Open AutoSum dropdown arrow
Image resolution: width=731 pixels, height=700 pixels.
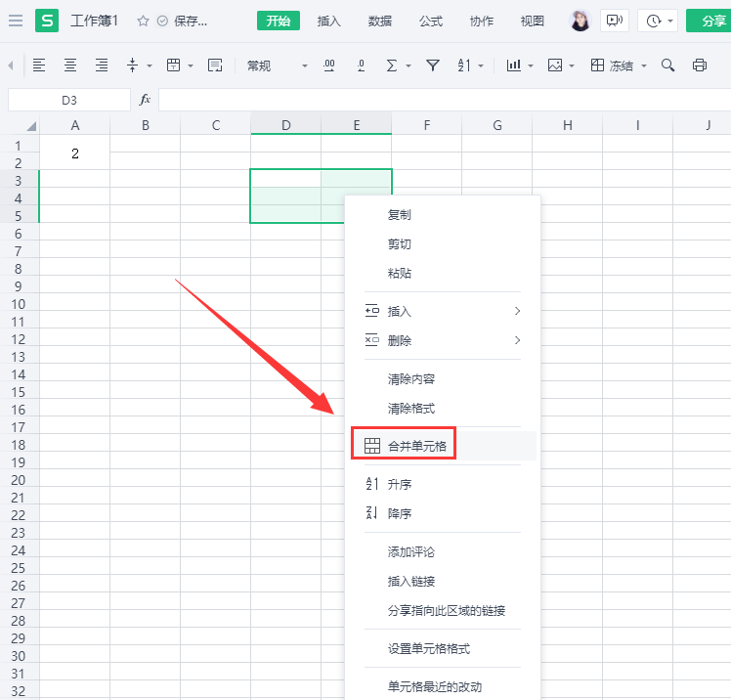pyautogui.click(x=408, y=66)
